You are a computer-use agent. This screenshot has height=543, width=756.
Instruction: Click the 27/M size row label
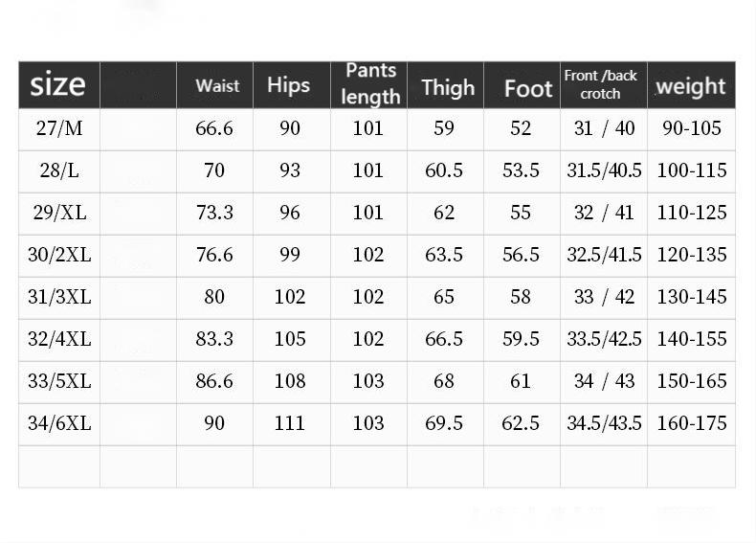coord(59,128)
